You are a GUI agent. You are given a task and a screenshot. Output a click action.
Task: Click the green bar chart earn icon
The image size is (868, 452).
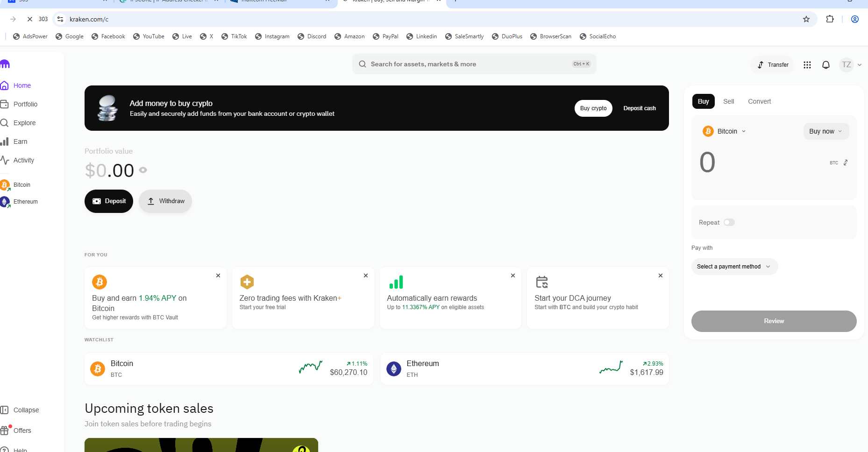[x=396, y=282]
